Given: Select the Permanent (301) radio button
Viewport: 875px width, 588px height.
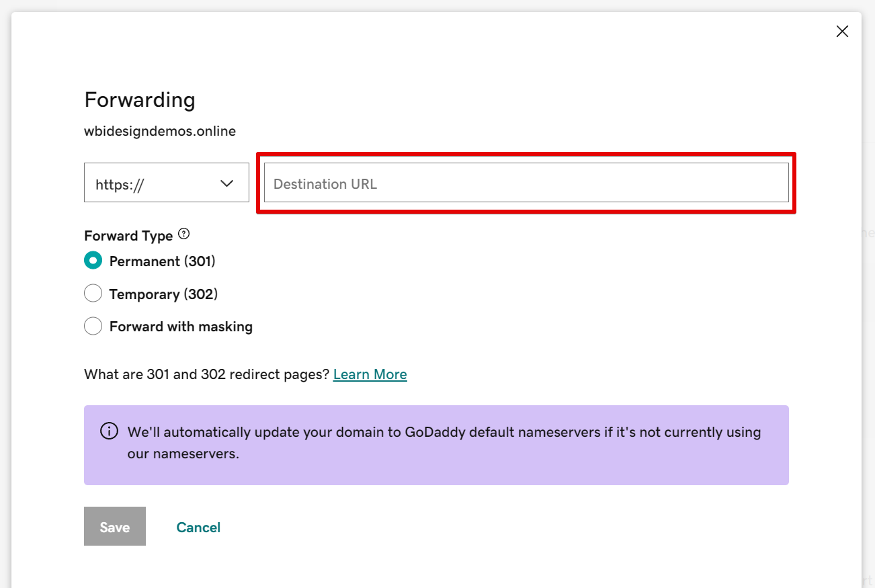Looking at the screenshot, I should [x=93, y=261].
